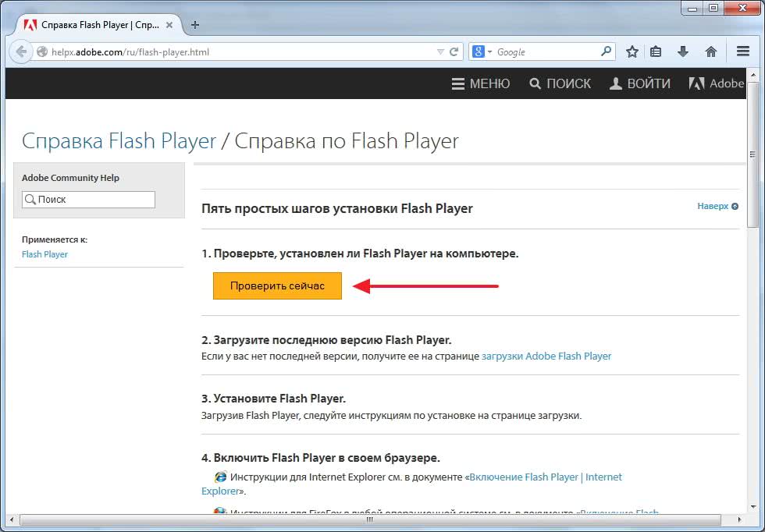Screen dimensions: 765x532
Task: Click the Adobe Community Help label
Action: (x=71, y=178)
